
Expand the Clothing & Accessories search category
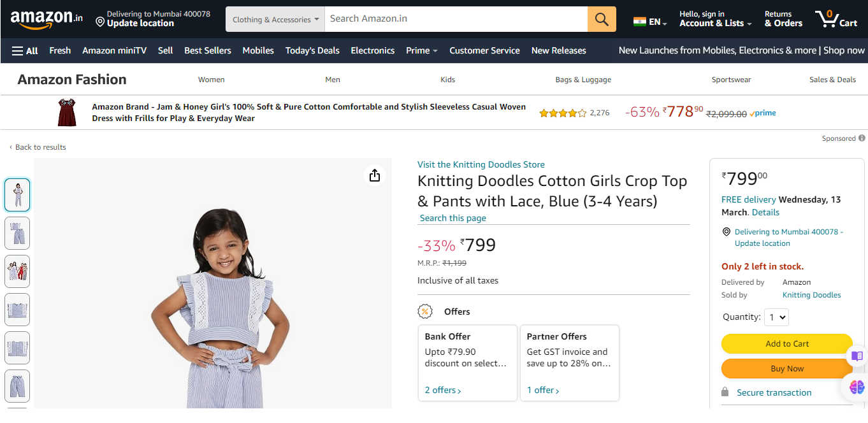tap(275, 19)
